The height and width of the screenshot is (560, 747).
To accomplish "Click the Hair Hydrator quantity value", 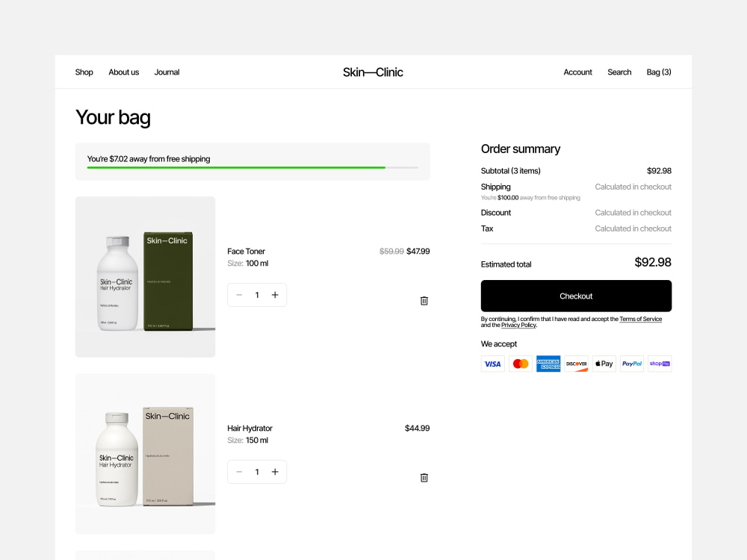I will point(257,472).
